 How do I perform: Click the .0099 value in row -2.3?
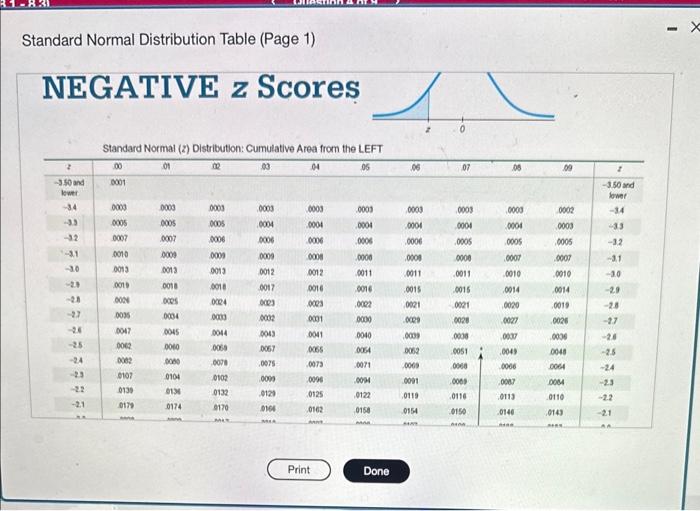268,378
